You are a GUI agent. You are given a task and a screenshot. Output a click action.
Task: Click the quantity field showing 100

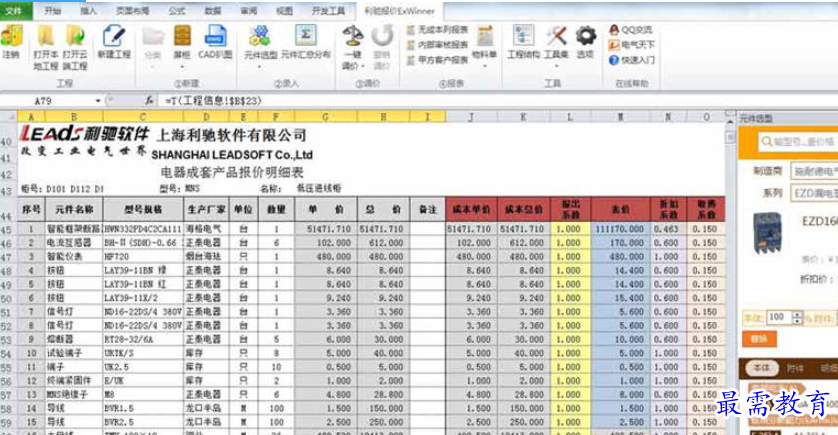click(779, 317)
